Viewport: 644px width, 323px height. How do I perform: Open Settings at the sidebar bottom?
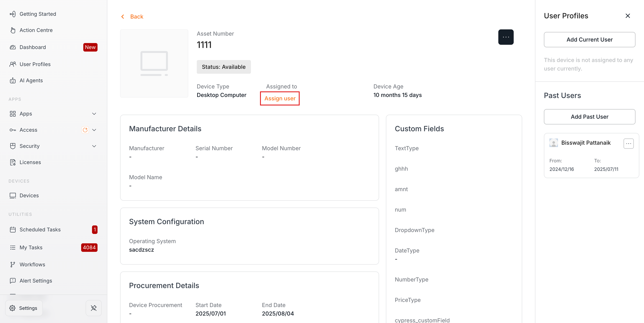click(x=24, y=308)
